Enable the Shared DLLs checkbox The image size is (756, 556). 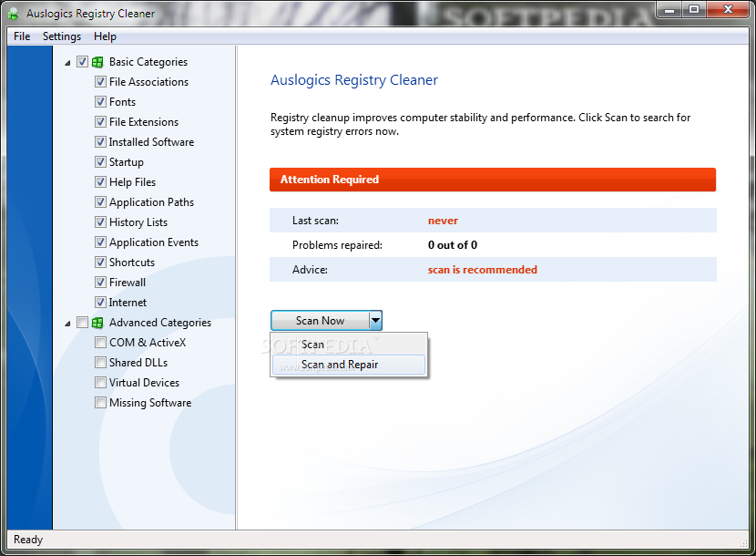(100, 363)
